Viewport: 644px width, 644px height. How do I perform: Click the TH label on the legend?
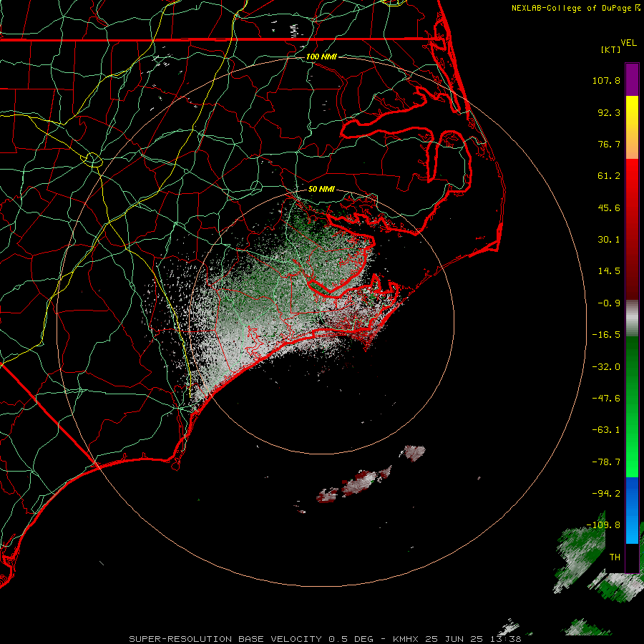click(615, 557)
